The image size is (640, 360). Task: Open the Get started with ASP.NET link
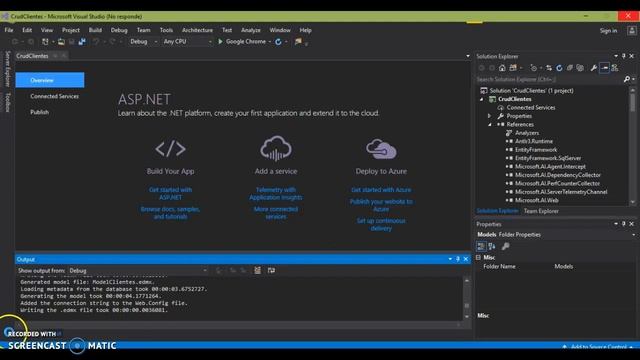[170, 193]
